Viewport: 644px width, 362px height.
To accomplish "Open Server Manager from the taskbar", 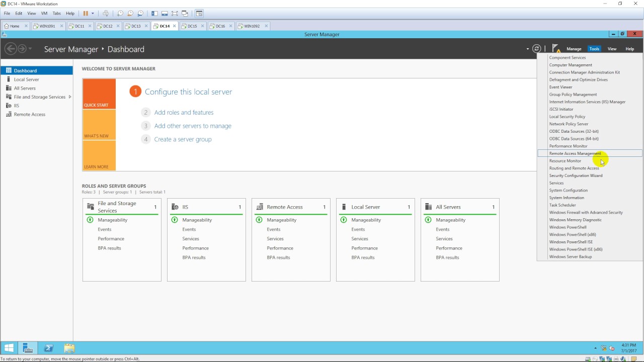I will pos(28,348).
